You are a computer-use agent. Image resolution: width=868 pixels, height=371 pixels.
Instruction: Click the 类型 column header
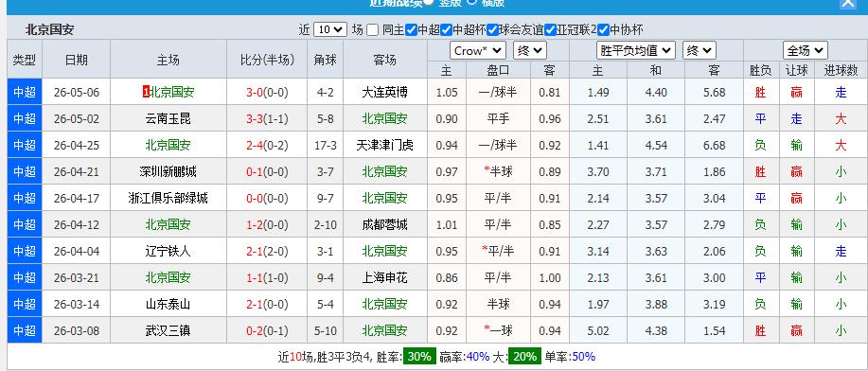click(x=25, y=60)
